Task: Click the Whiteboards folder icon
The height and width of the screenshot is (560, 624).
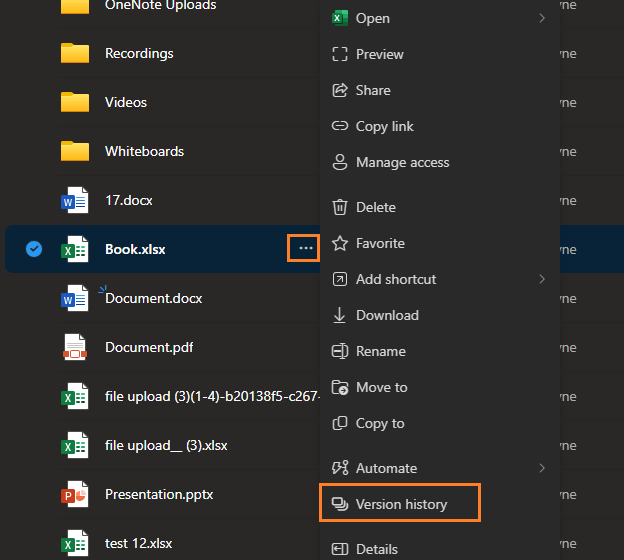Action: click(x=75, y=151)
